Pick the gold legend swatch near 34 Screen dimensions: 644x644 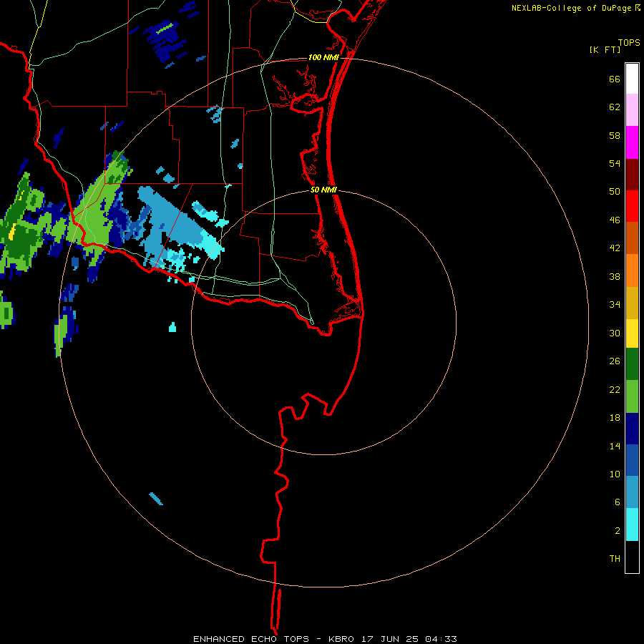[632, 303]
